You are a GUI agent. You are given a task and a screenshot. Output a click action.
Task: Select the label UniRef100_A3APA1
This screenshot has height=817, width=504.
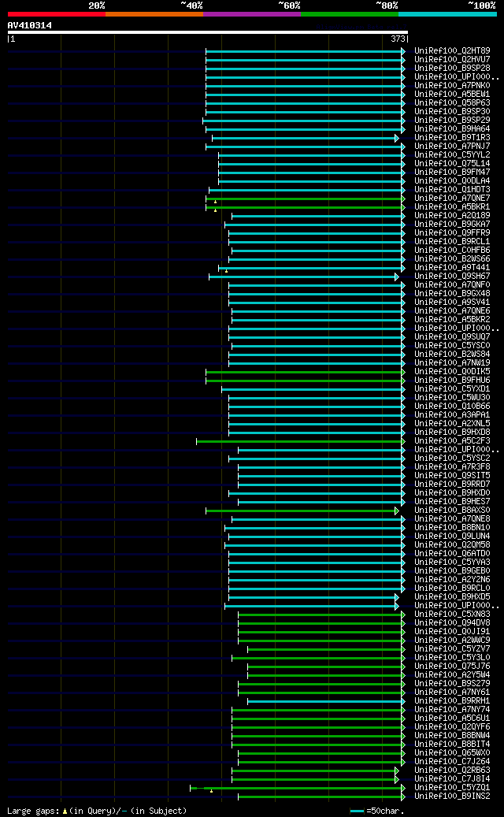point(452,415)
